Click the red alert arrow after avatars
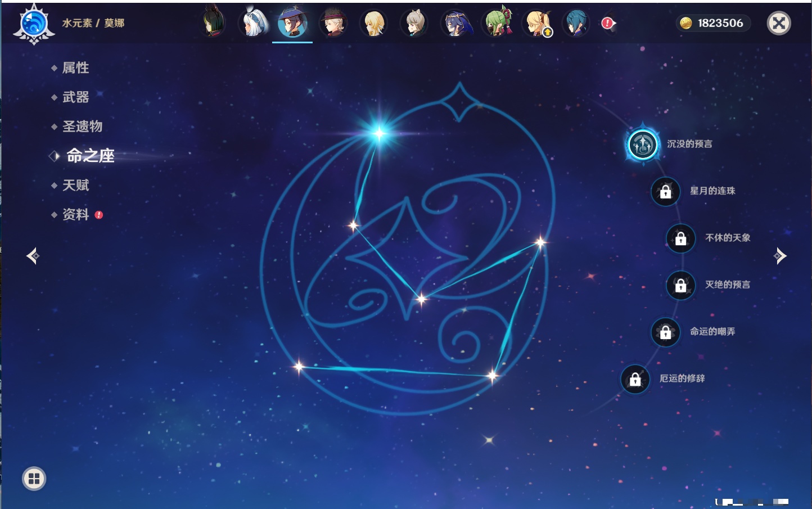The width and height of the screenshot is (812, 509). click(x=608, y=23)
